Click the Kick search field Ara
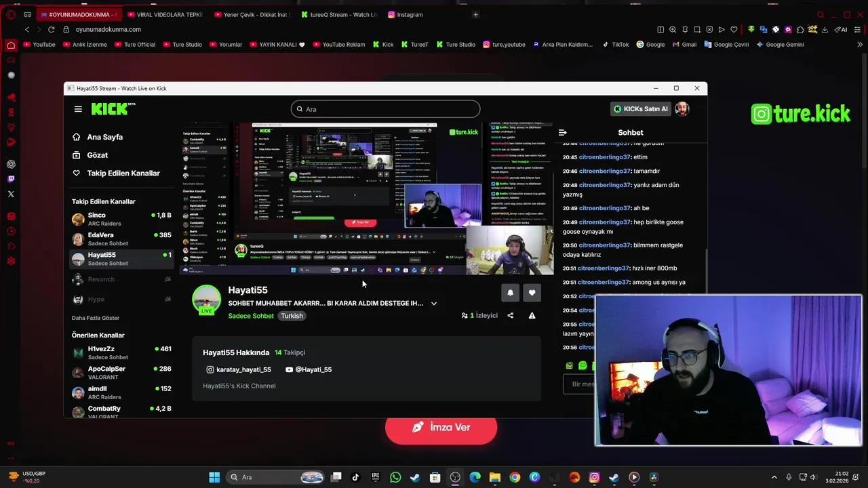 (x=385, y=109)
